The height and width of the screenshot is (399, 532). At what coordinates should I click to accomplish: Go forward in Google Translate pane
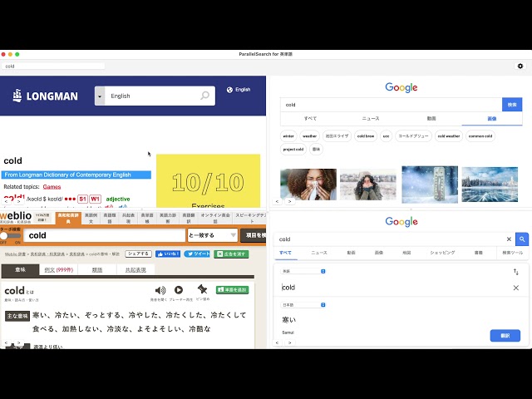pyautogui.click(x=289, y=342)
